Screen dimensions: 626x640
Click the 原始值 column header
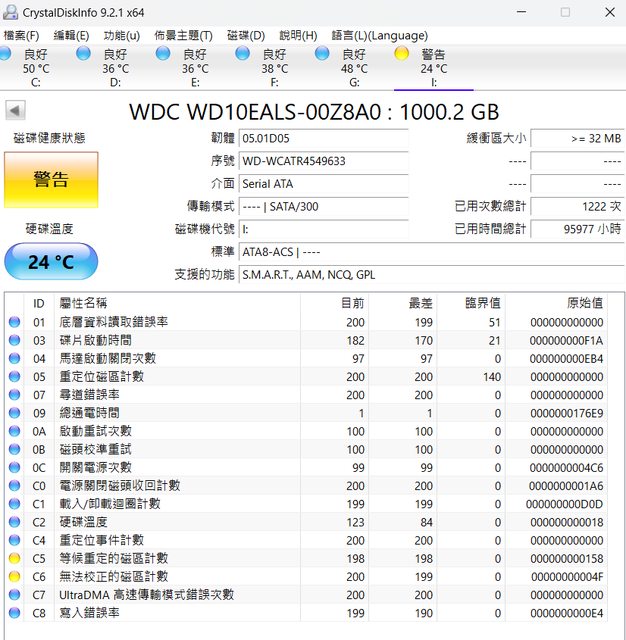tap(584, 303)
